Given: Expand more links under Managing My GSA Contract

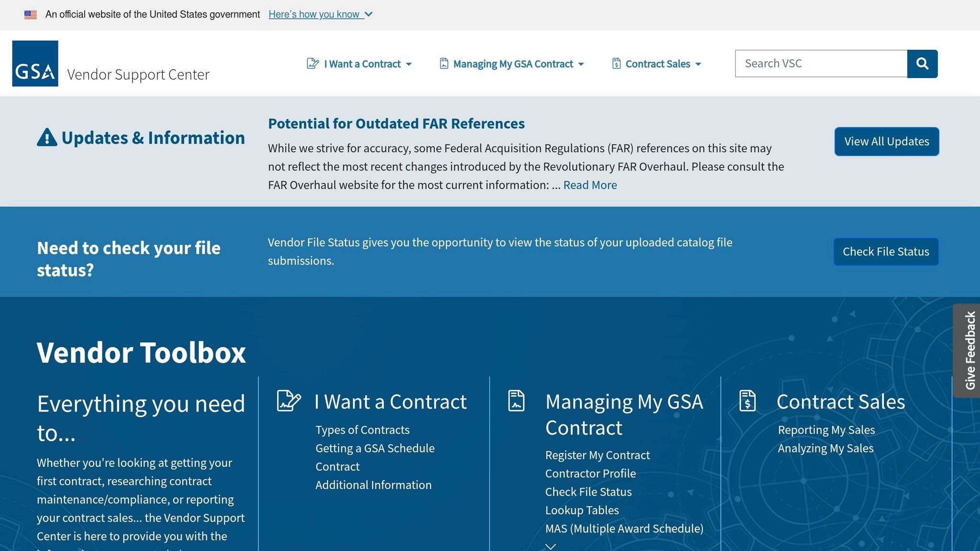Looking at the screenshot, I should point(551,546).
